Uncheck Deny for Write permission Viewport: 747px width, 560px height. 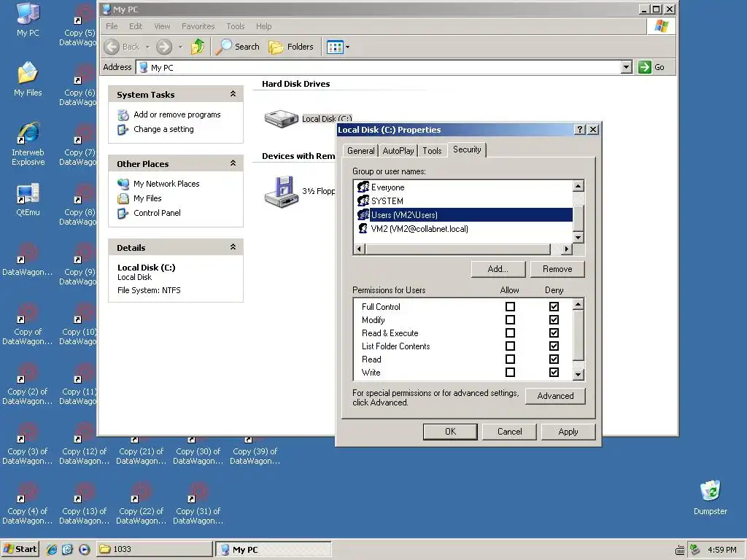pyautogui.click(x=554, y=373)
